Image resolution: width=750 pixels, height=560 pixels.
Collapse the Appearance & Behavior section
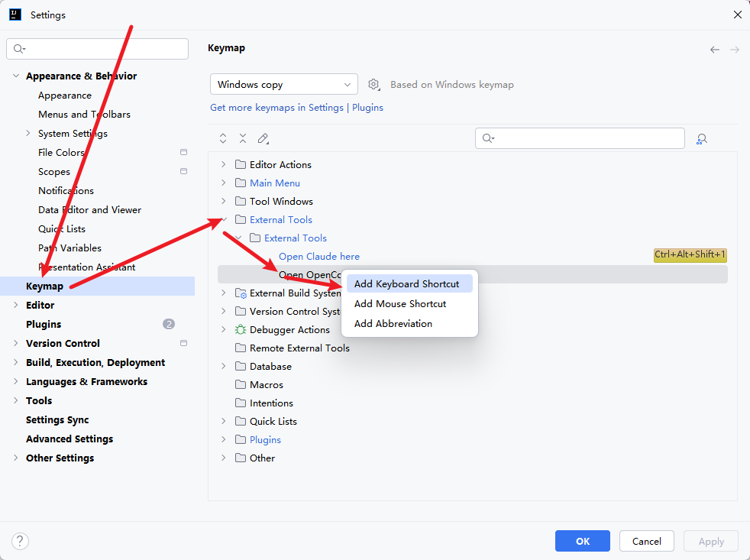(x=16, y=76)
